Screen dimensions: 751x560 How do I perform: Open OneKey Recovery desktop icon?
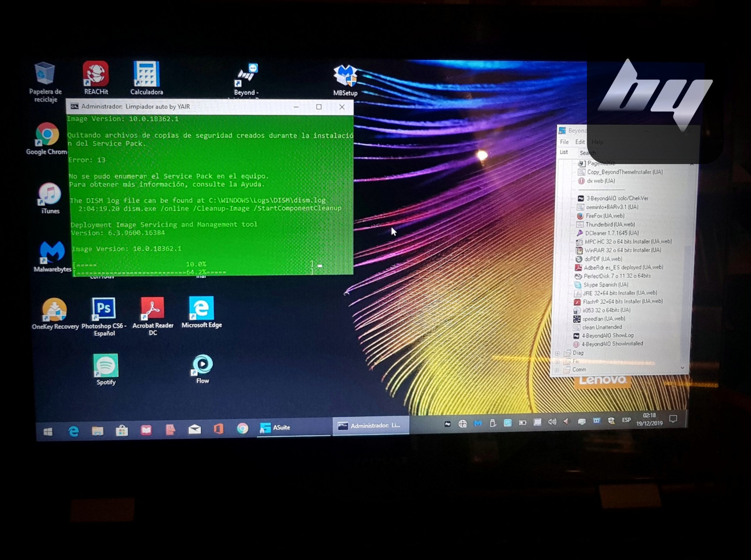pyautogui.click(x=55, y=311)
